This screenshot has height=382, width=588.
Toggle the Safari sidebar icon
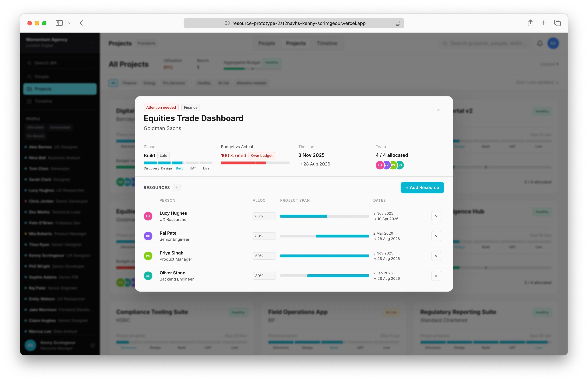point(59,23)
